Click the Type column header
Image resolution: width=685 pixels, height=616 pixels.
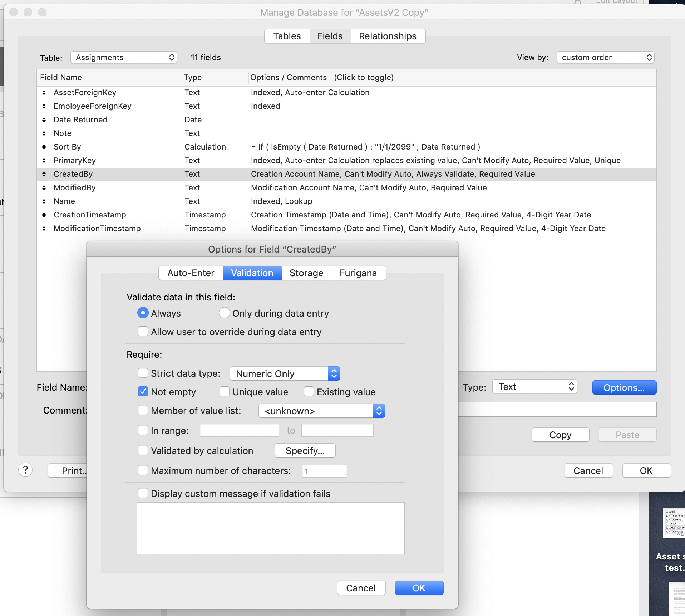tap(215, 77)
